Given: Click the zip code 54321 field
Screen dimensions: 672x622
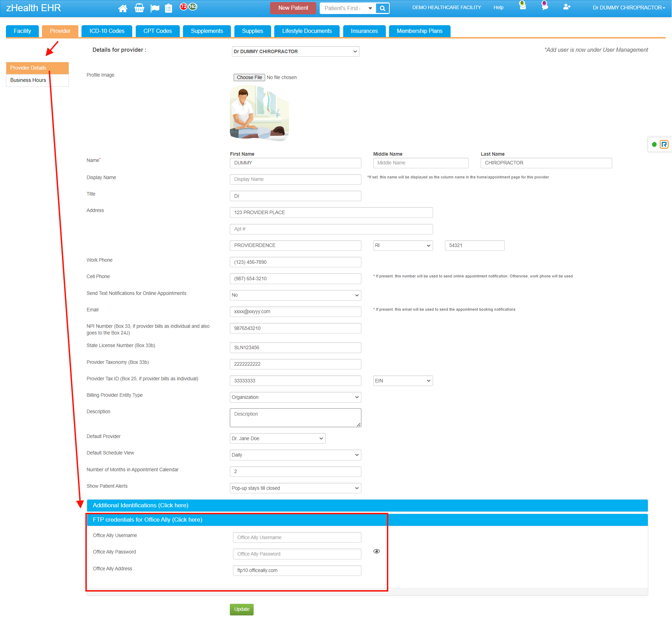Looking at the screenshot, I should (x=475, y=246).
